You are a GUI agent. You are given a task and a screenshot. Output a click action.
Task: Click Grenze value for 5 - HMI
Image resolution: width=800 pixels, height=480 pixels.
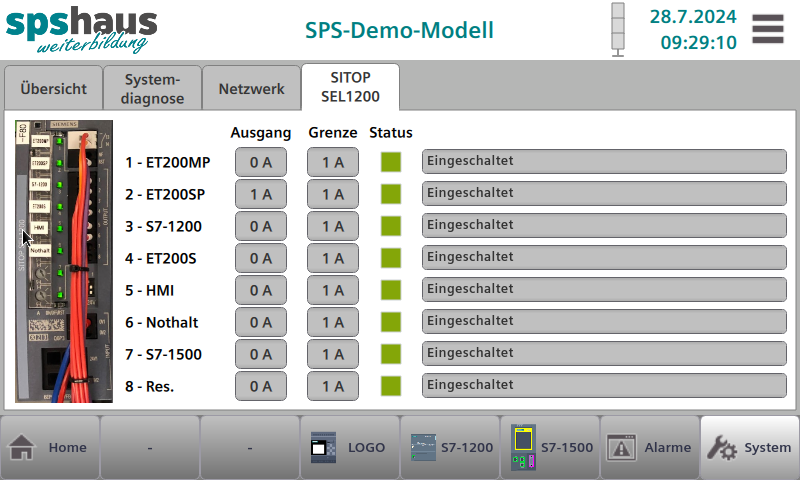point(333,290)
